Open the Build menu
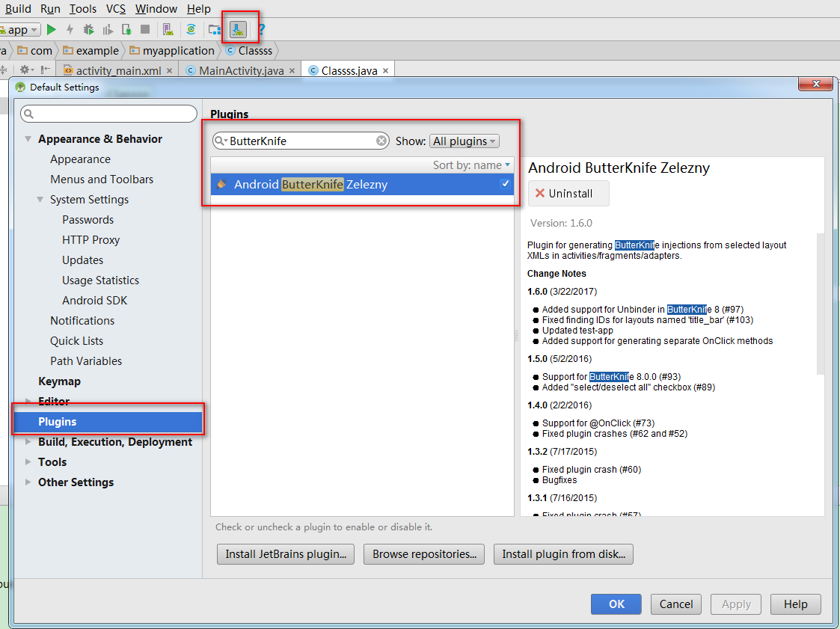This screenshot has height=629, width=840. (x=18, y=8)
